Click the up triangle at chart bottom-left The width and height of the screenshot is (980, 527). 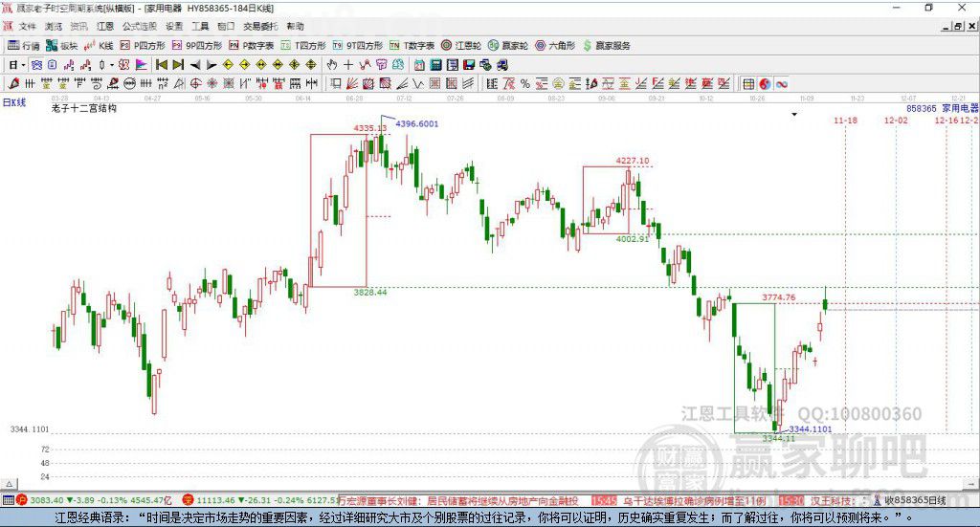pyautogui.click(x=10, y=484)
